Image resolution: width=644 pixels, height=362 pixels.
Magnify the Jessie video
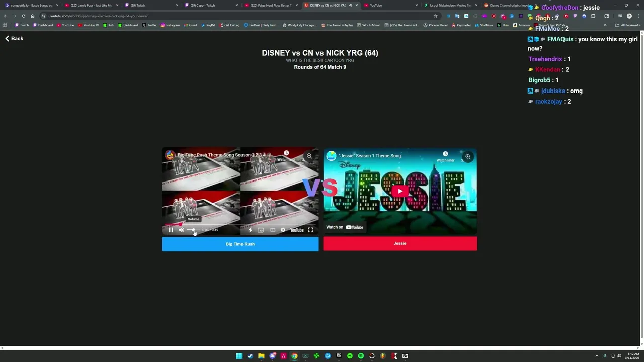(x=468, y=157)
